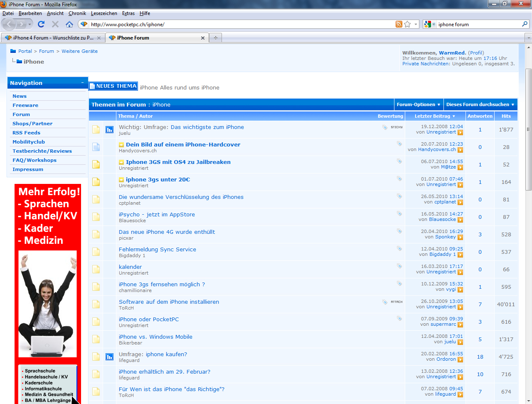The height and width of the screenshot is (404, 532).
Task: Click the home button in toolbar
Action: pyautogui.click(x=69, y=24)
